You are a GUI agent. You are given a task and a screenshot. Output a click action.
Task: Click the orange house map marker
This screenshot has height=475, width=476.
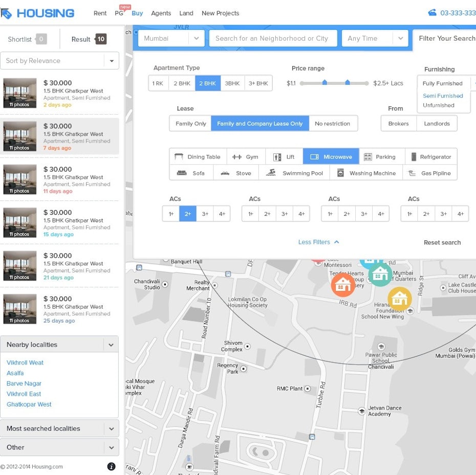343,284
